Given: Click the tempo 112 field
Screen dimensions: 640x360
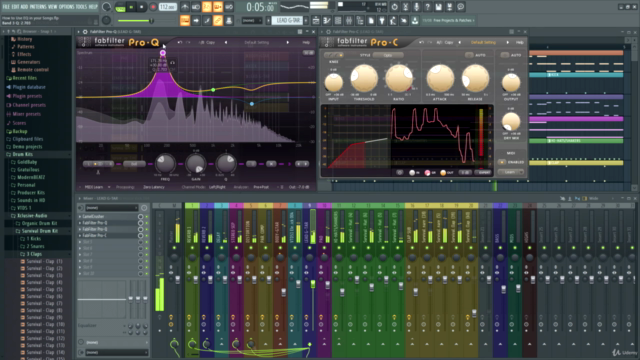Looking at the screenshot, I should click(167, 7).
